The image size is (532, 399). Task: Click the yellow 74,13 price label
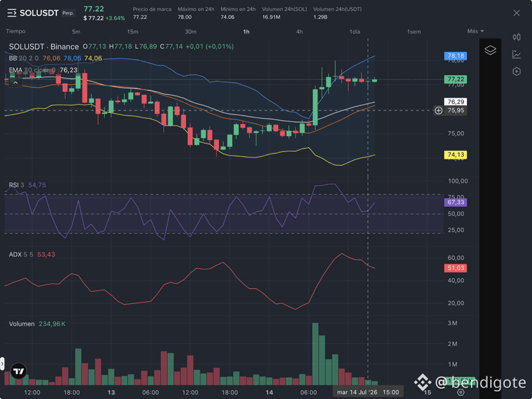tap(456, 155)
